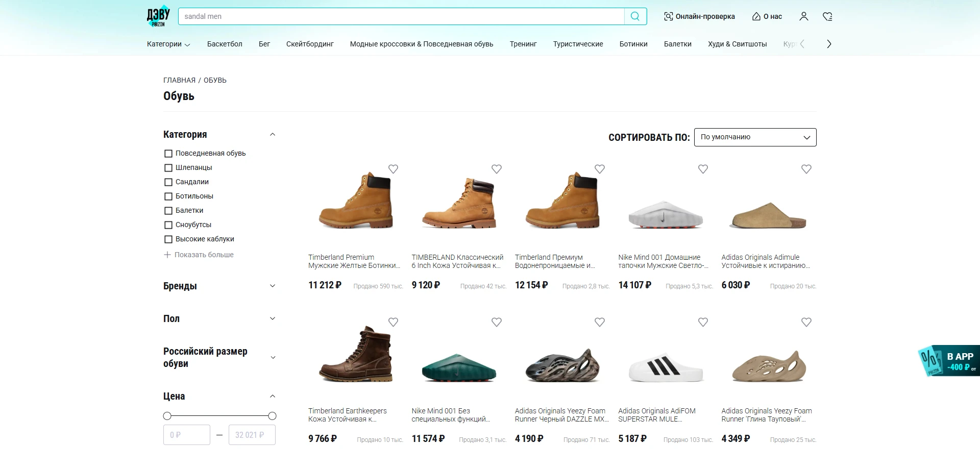Favorite the Adidas AdiFOM SUPERSTAR MULE
Viewport: 980px width, 469px height.
click(x=703, y=322)
